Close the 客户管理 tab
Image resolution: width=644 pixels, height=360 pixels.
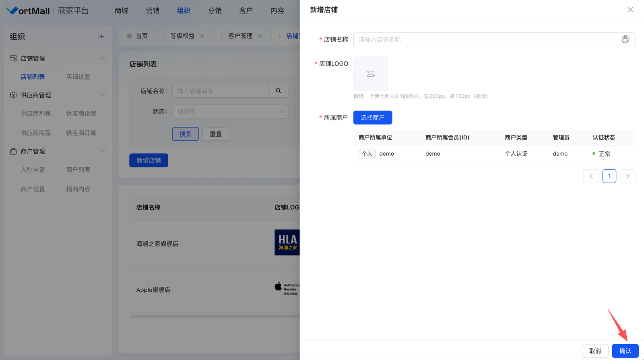pyautogui.click(x=260, y=36)
